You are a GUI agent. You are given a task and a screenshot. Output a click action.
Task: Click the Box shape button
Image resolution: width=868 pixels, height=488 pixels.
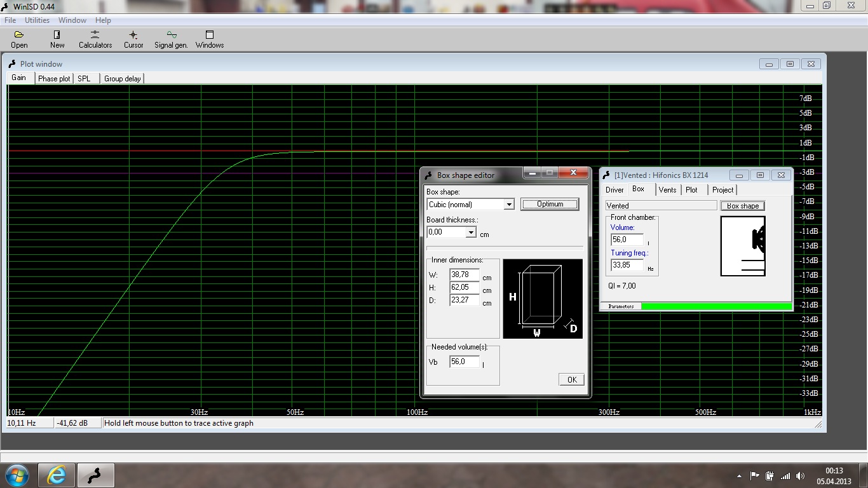742,206
